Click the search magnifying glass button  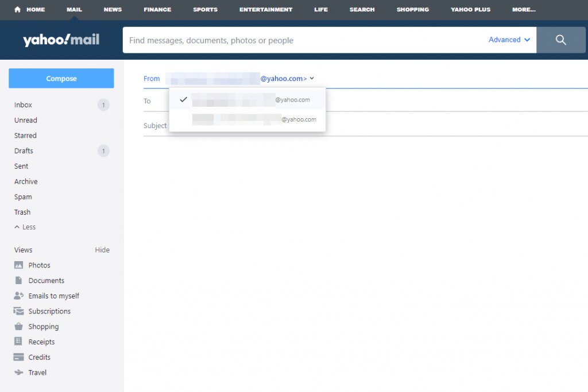561,40
